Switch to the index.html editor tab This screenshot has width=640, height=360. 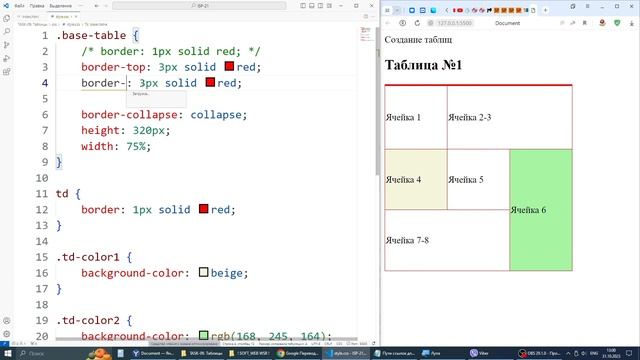(x=30, y=16)
